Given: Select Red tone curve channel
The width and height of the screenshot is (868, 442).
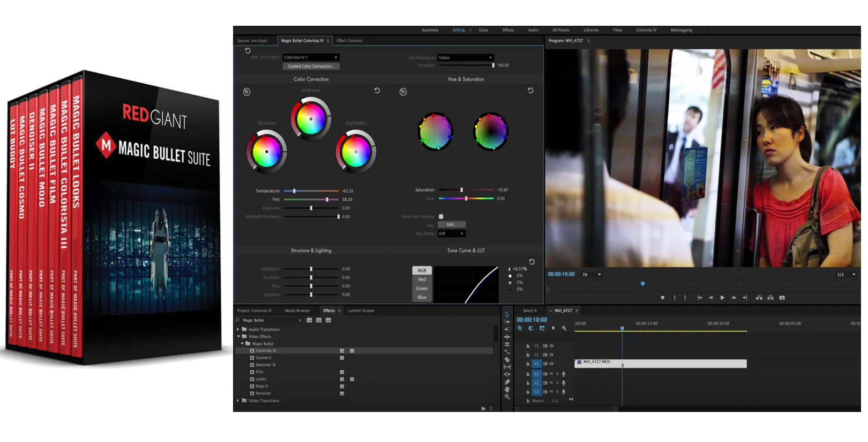Looking at the screenshot, I should pyautogui.click(x=422, y=279).
